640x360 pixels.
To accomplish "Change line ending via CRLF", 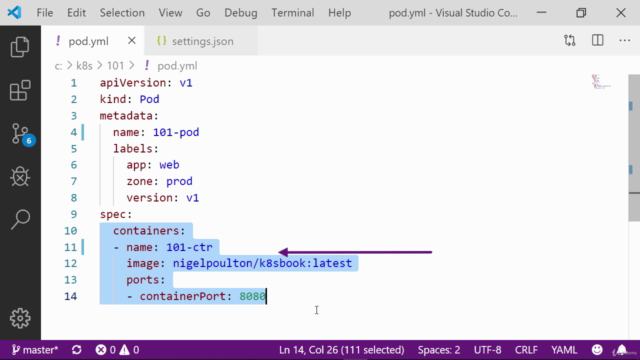I will pyautogui.click(x=526, y=350).
